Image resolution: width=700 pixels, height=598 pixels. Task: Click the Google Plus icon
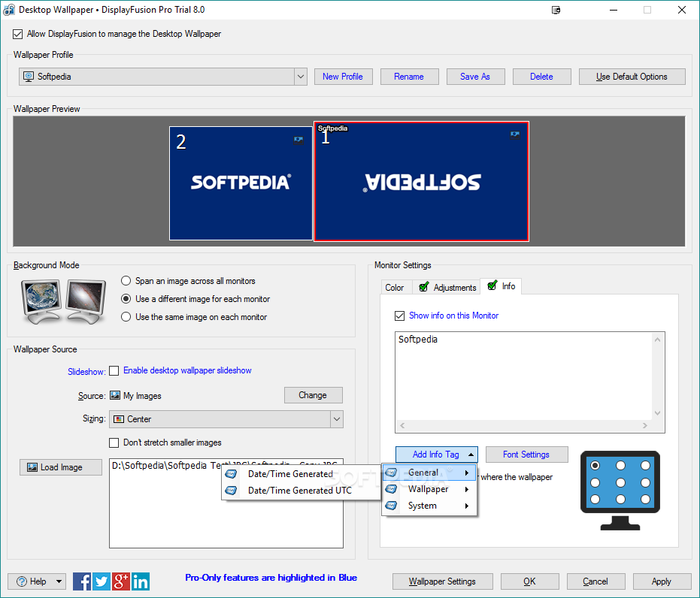click(121, 581)
